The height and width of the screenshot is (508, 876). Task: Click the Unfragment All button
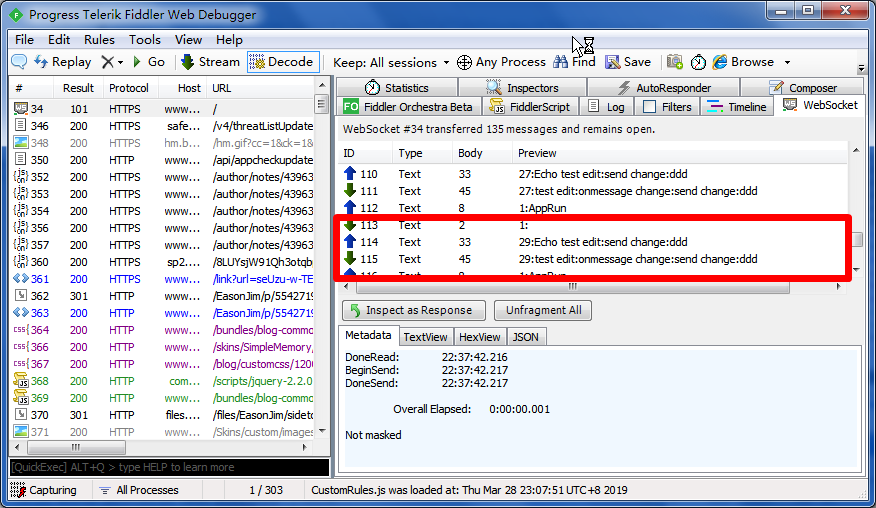(x=543, y=310)
